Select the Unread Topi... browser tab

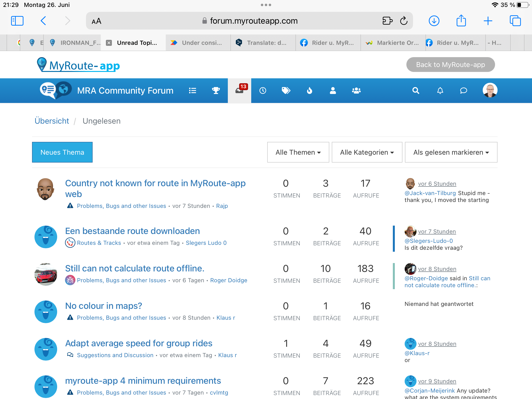133,43
